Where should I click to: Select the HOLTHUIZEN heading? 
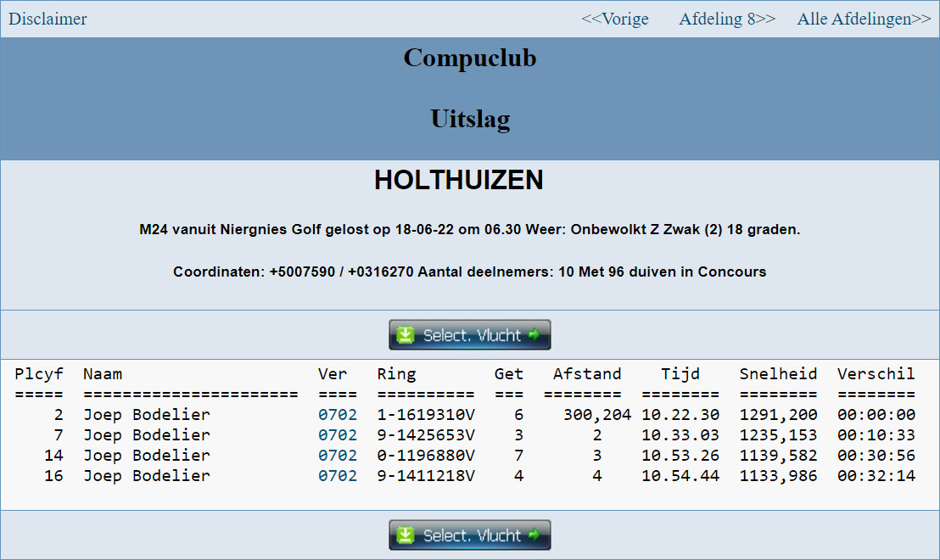459,180
